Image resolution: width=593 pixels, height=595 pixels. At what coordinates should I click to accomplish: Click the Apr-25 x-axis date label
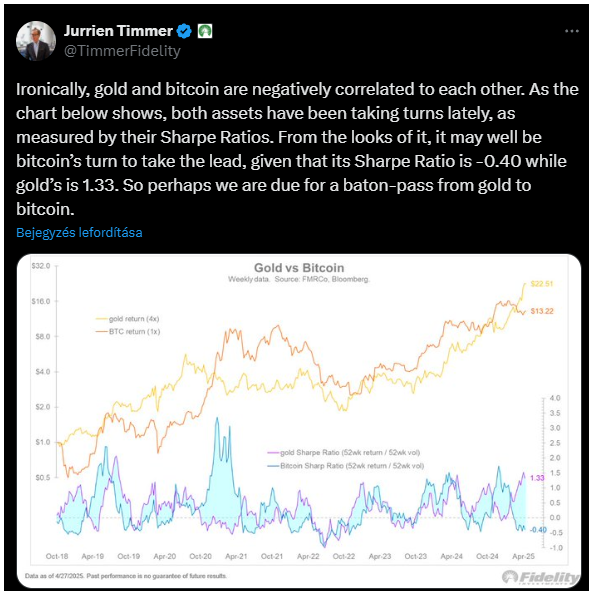(x=523, y=556)
